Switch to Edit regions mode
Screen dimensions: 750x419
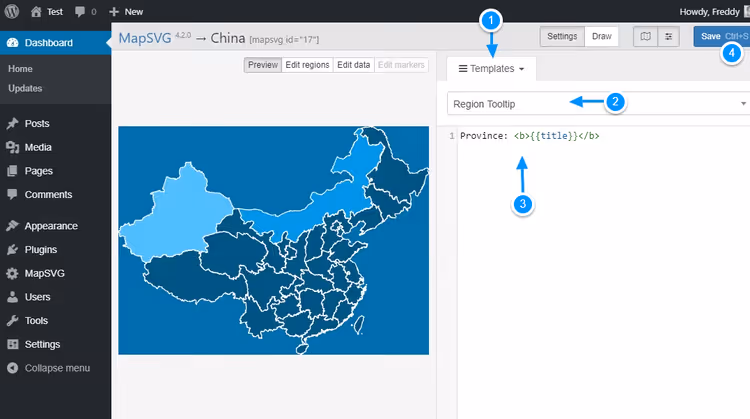coord(307,65)
